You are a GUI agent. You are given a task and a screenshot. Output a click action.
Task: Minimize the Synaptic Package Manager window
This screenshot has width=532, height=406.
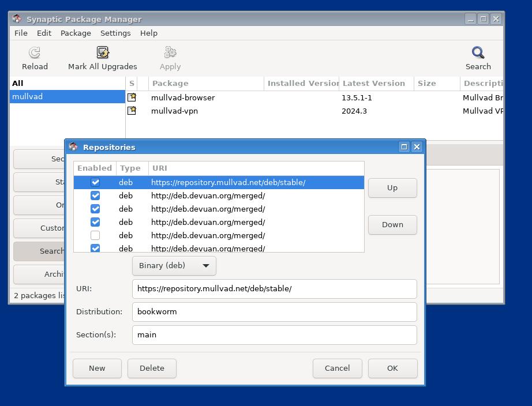click(471, 19)
